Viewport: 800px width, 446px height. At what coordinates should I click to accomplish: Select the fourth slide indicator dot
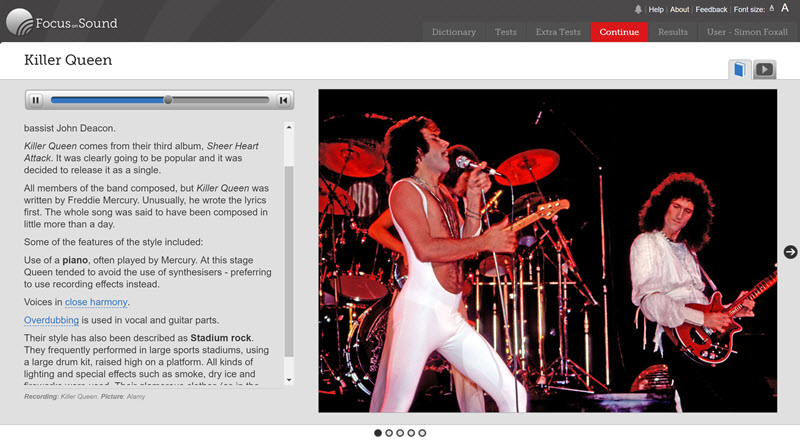pyautogui.click(x=411, y=433)
